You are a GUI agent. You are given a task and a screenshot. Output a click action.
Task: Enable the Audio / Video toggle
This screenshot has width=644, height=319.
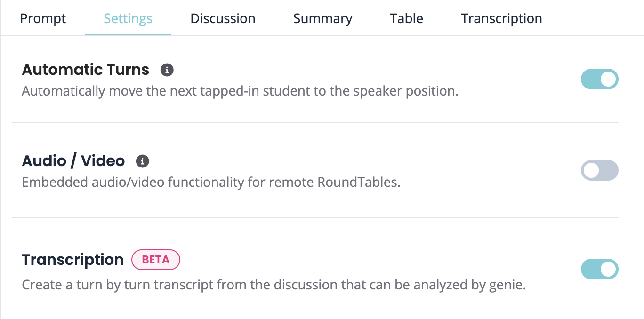click(599, 170)
